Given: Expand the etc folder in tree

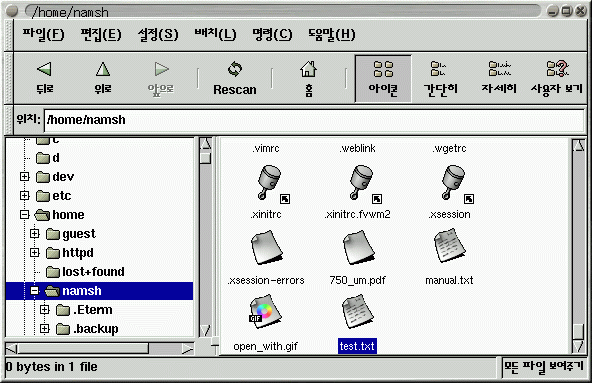Looking at the screenshot, I should point(25,195).
